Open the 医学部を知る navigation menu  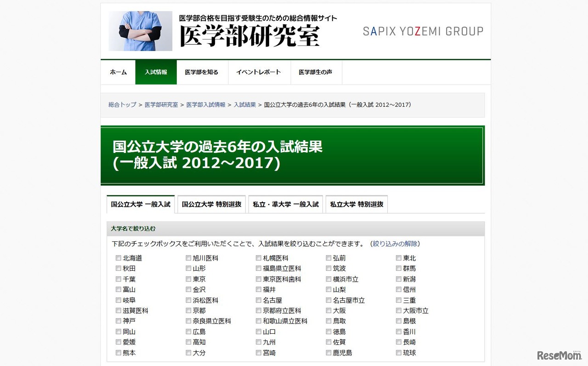[202, 72]
